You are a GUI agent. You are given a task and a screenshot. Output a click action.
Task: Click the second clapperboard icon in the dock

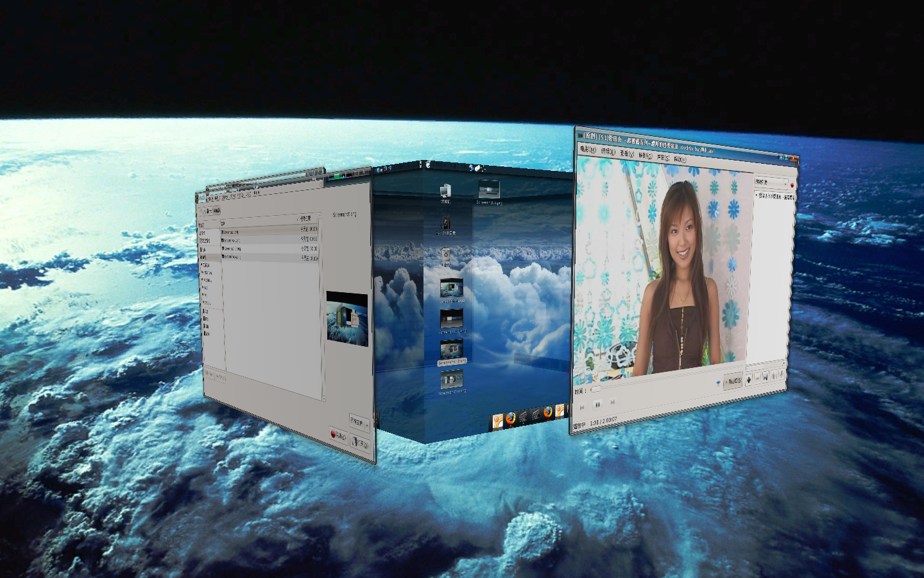(535, 414)
